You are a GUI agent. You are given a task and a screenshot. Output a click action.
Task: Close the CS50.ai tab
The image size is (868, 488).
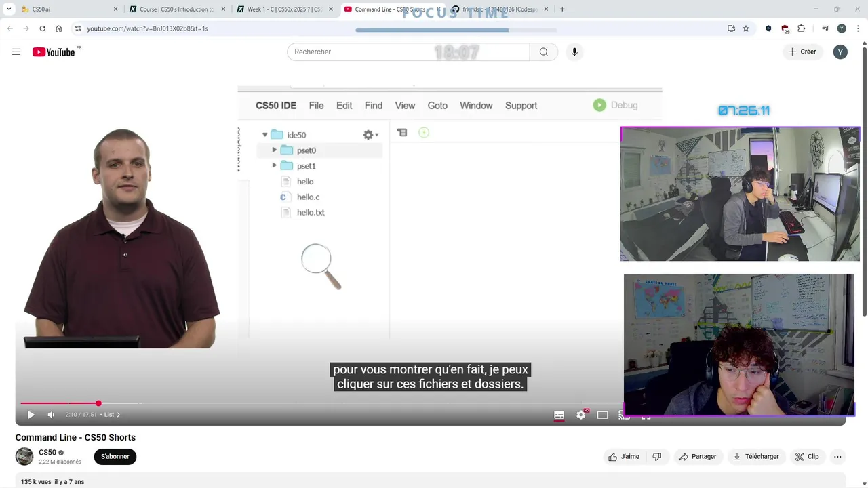pos(115,9)
